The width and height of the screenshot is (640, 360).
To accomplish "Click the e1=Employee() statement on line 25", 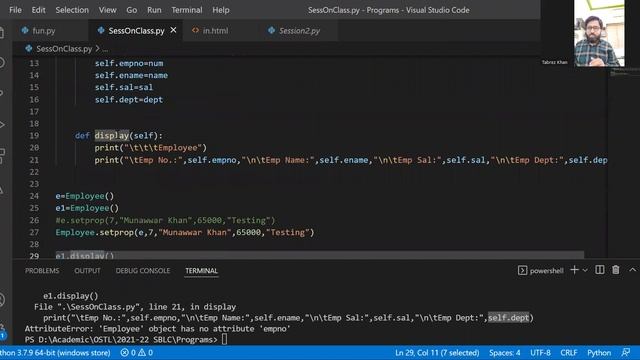I will pyautogui.click(x=87, y=208).
